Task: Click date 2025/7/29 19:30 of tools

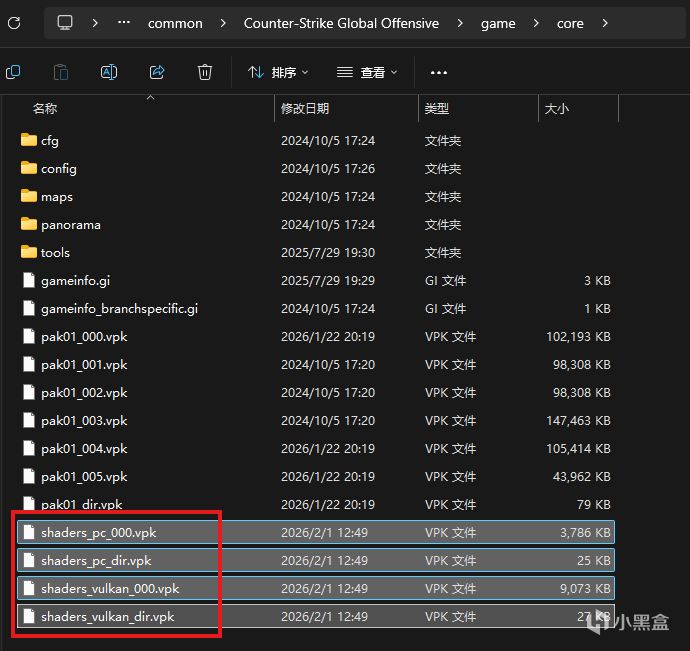Action: coord(328,253)
